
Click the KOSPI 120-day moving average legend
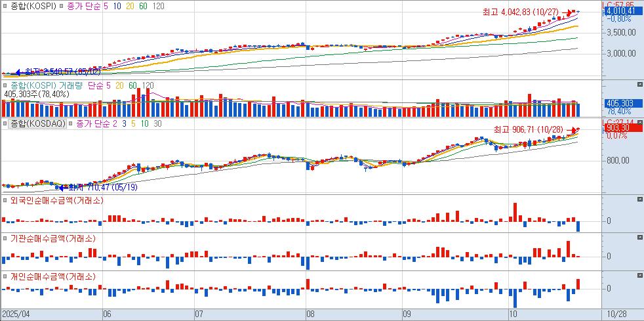pos(159,7)
